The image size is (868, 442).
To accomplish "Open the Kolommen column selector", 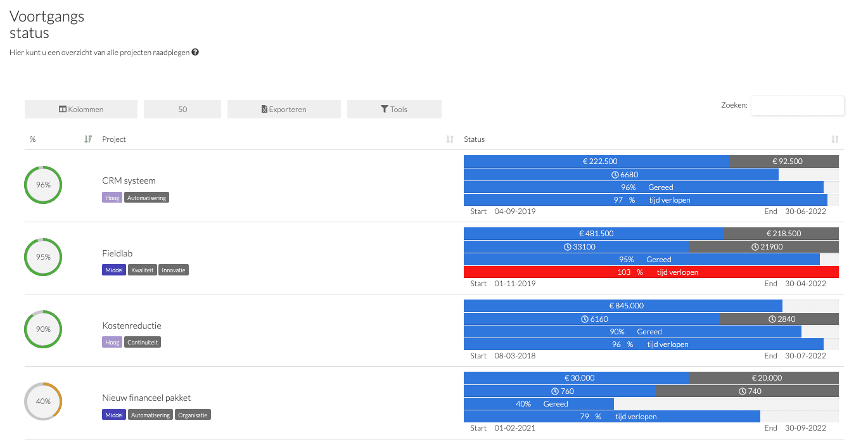I will pyautogui.click(x=81, y=110).
